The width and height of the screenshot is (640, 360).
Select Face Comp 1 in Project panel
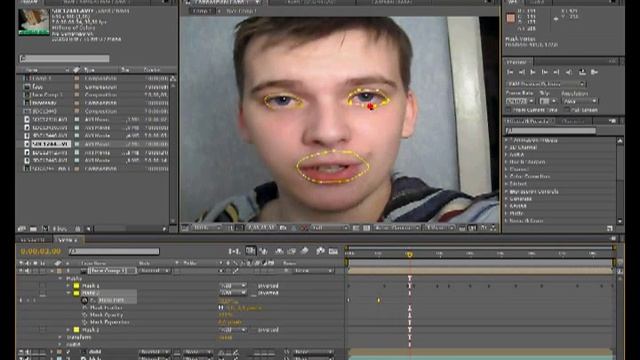tap(47, 95)
